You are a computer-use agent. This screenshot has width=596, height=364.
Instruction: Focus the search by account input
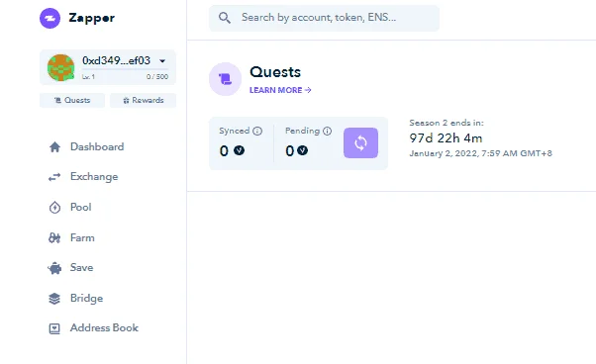[x=324, y=18]
